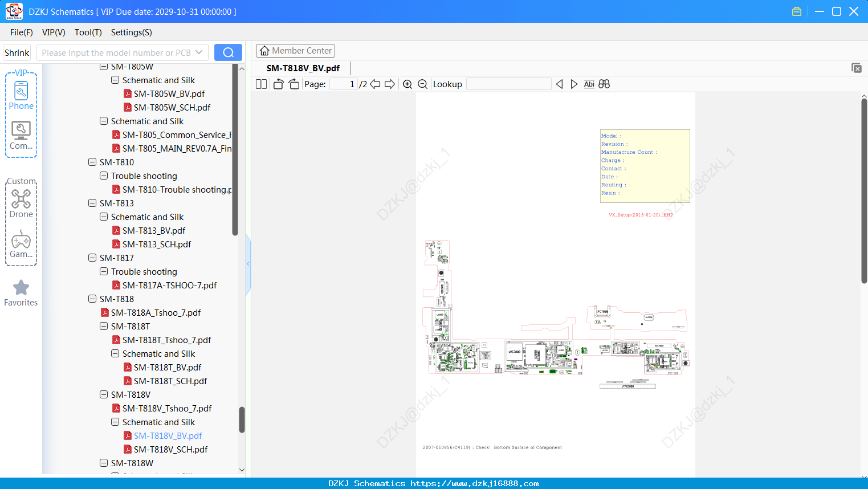The height and width of the screenshot is (489, 868).
Task: Open SM-T818V_Tshoo_7.pdf in the tree
Action: (167, 408)
